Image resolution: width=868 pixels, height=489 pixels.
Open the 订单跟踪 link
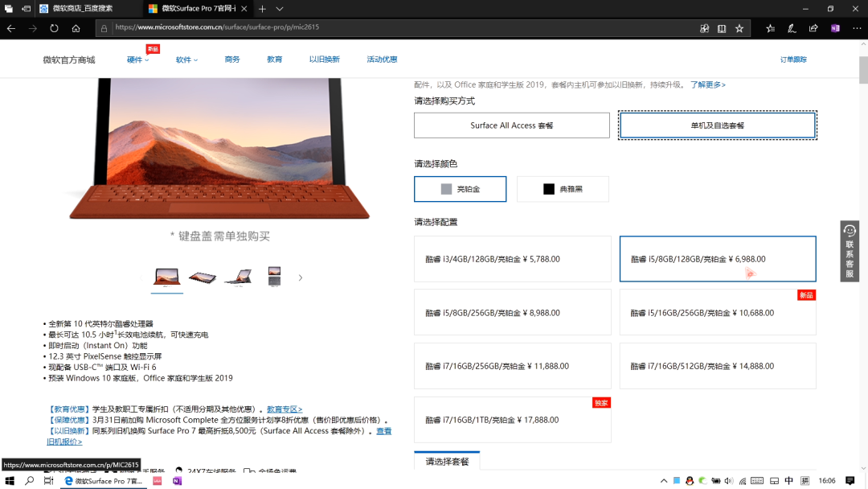pos(793,60)
